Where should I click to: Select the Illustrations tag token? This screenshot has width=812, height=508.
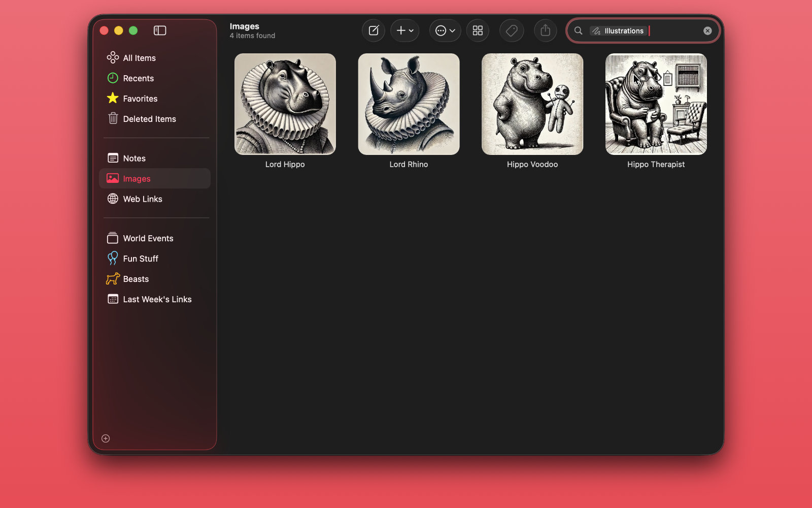(x=618, y=31)
